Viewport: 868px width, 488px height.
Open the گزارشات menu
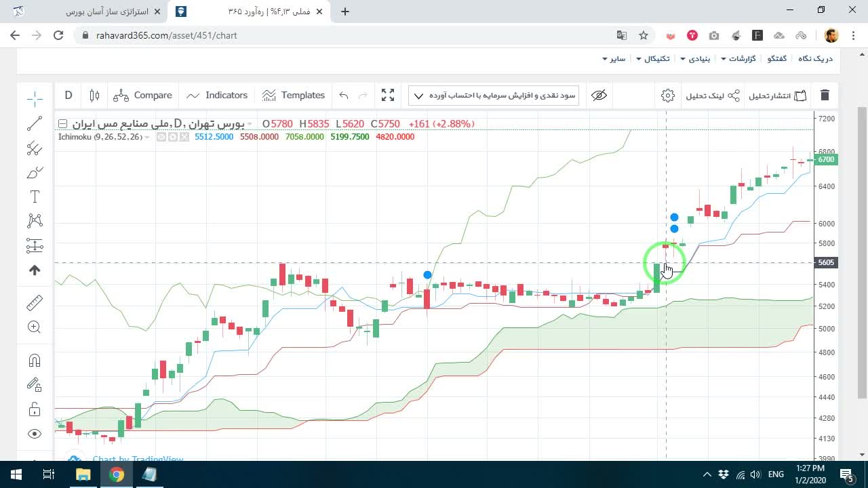[738, 59]
